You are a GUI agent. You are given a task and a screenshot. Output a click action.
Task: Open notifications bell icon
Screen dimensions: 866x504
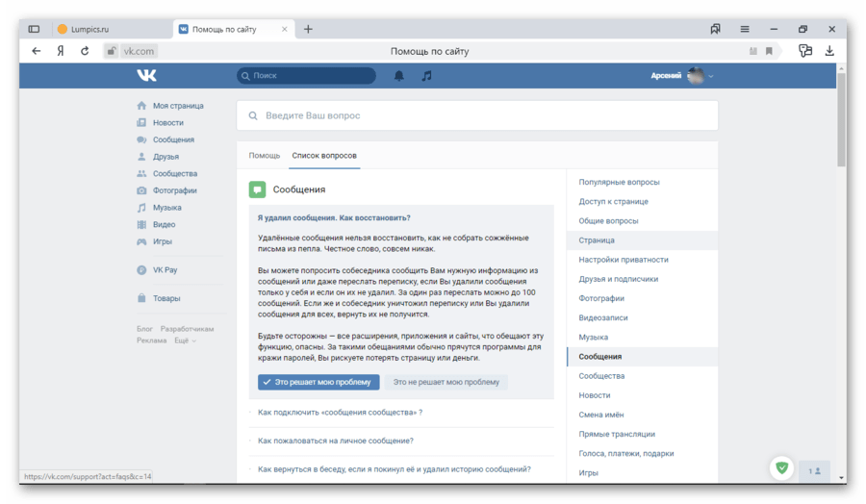[x=398, y=76]
